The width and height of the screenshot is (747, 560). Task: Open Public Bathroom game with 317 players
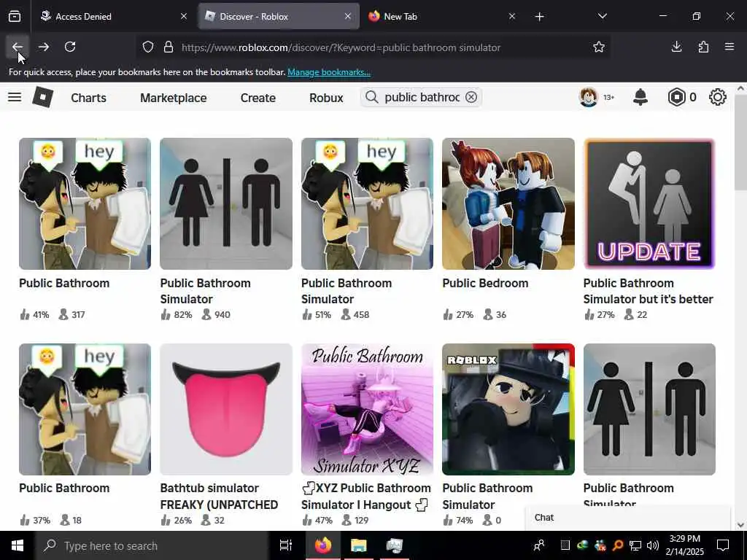[x=85, y=204]
